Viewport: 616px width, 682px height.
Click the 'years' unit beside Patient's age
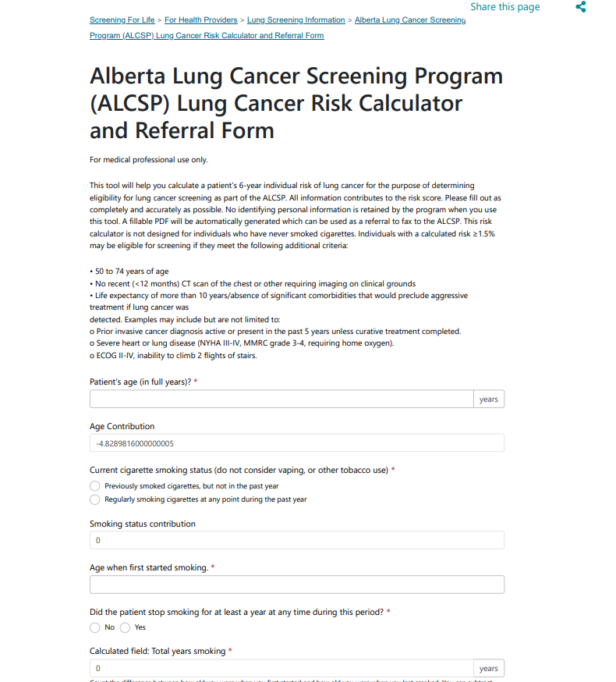click(x=489, y=400)
